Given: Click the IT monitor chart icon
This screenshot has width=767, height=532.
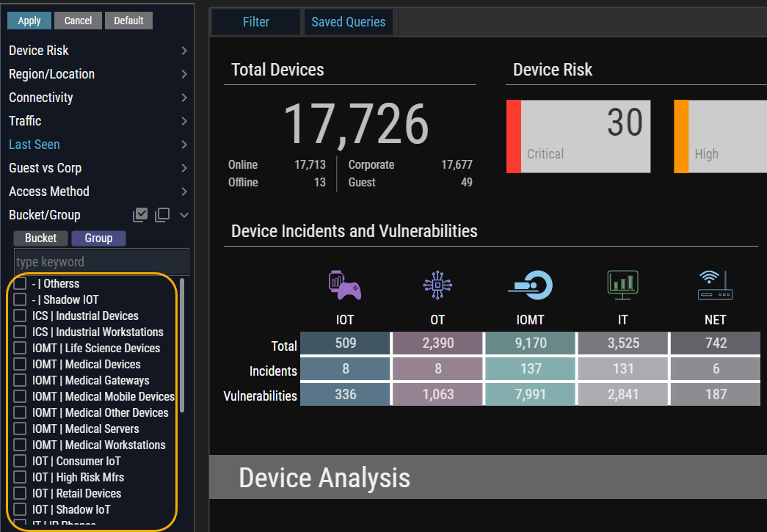Looking at the screenshot, I should coord(622,285).
